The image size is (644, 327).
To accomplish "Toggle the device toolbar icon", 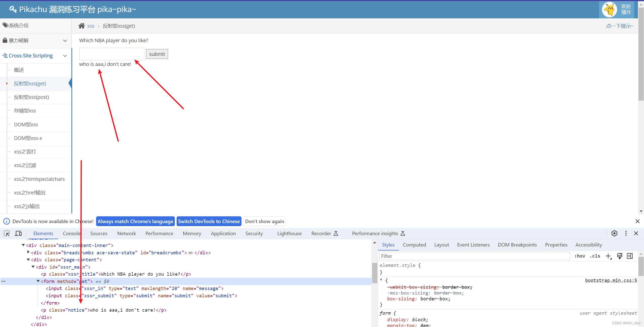I will [x=18, y=233].
